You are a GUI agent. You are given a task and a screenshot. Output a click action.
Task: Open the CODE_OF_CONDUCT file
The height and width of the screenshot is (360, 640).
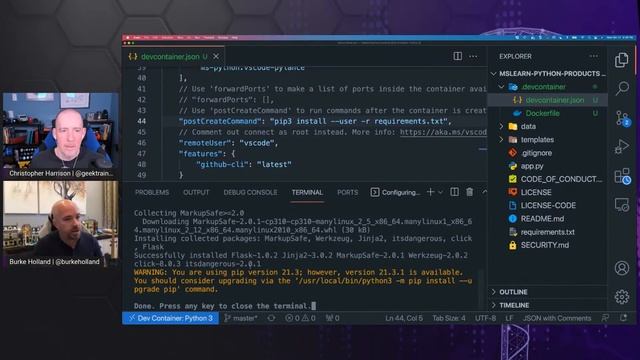pyautogui.click(x=548, y=179)
